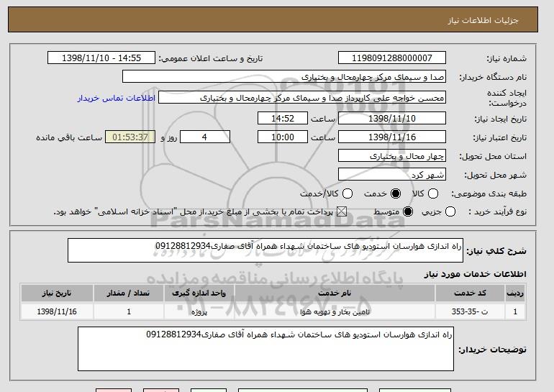Click the delivery province field چهار محال و بختیاری

pos(392,156)
